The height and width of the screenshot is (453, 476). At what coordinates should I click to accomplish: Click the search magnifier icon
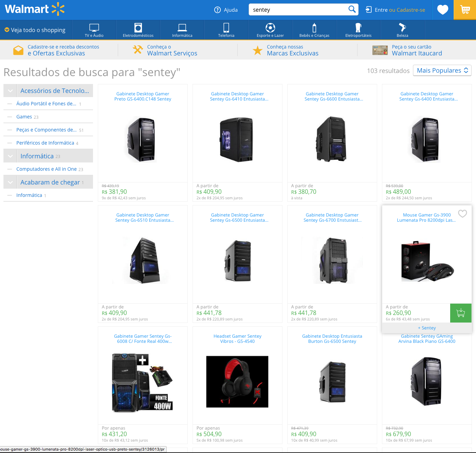(x=352, y=9)
